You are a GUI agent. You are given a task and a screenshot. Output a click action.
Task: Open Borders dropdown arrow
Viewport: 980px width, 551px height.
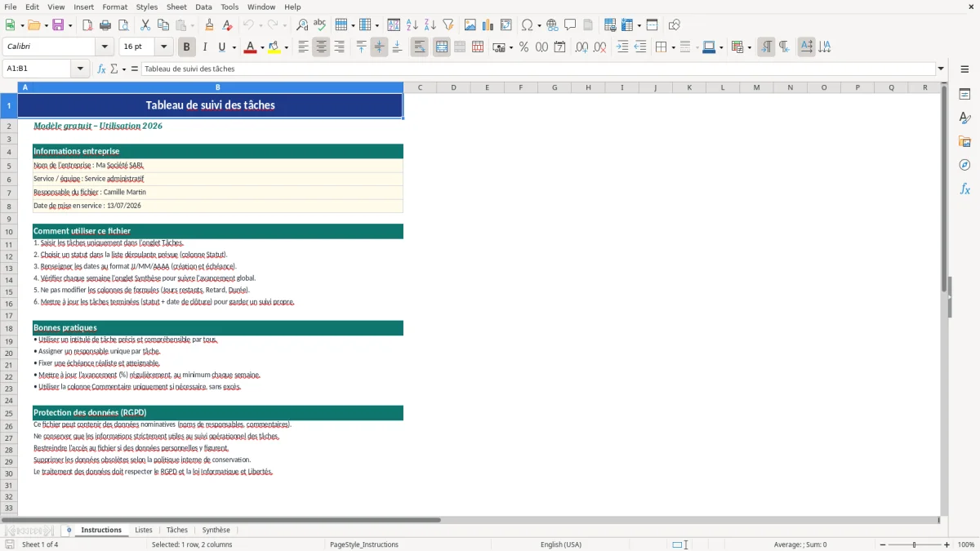point(673,47)
